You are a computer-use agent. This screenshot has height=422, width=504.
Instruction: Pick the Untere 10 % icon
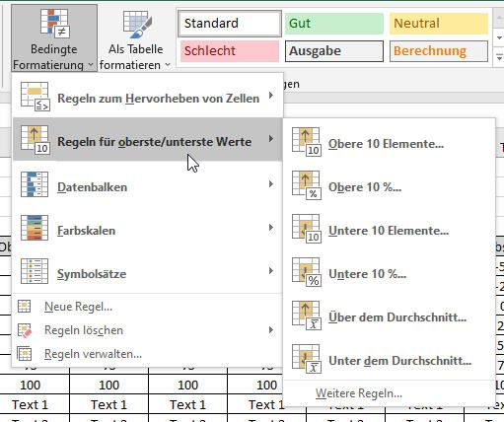point(307,272)
